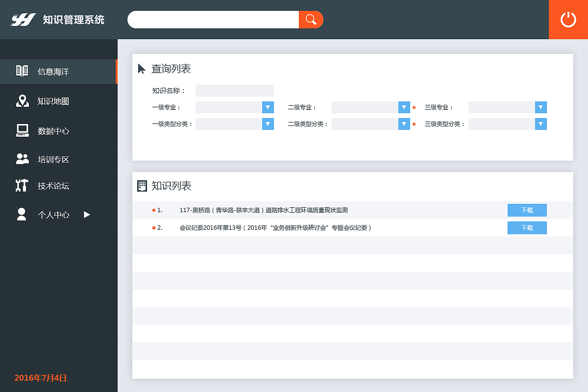Image resolution: width=588 pixels, height=392 pixels.
Task: Click 下载 for the 2016 meeting minutes entry
Action: pyautogui.click(x=527, y=227)
